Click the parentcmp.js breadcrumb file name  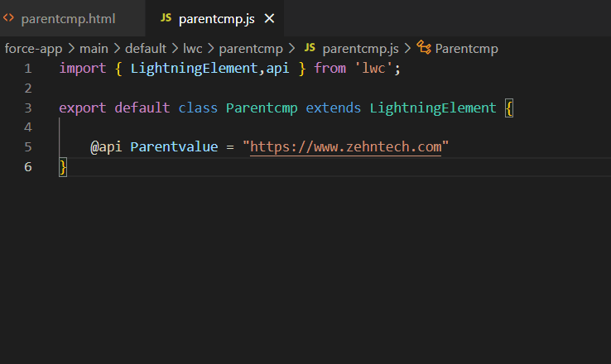coord(361,48)
